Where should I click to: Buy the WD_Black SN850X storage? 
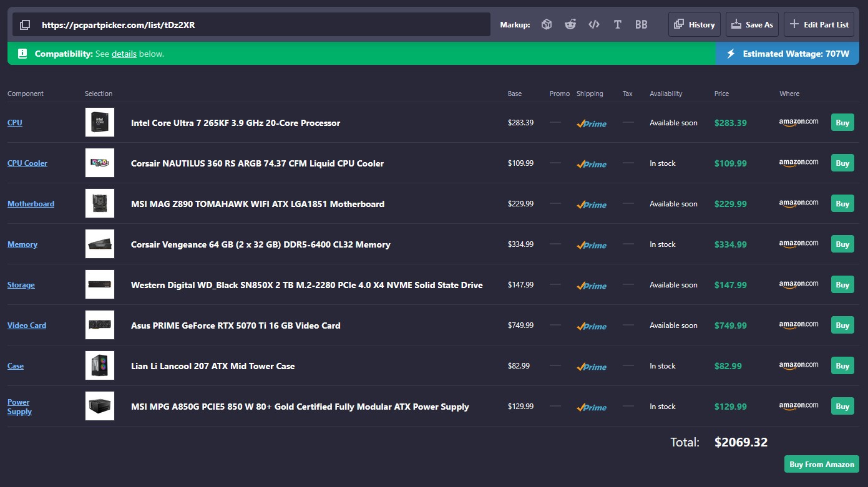pyautogui.click(x=842, y=284)
